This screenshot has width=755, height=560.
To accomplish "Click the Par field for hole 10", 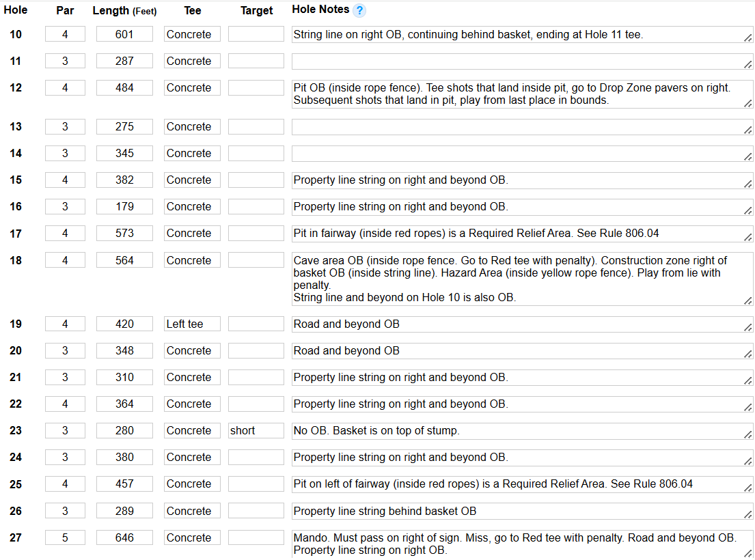I will pyautogui.click(x=65, y=34).
